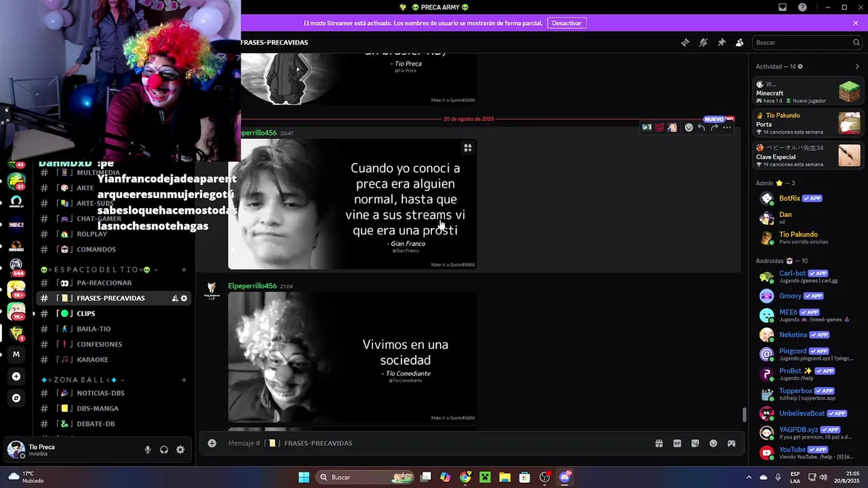Hide the member list

(740, 42)
